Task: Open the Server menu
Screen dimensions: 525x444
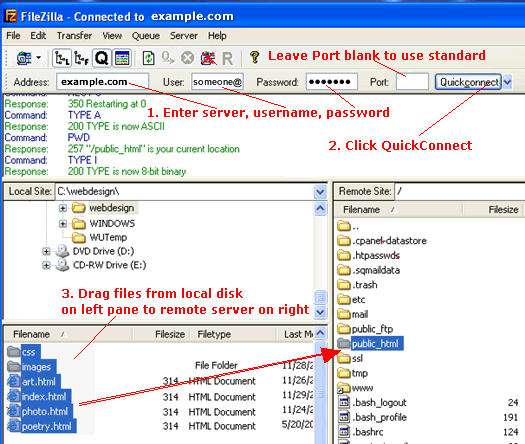Action: click(183, 36)
